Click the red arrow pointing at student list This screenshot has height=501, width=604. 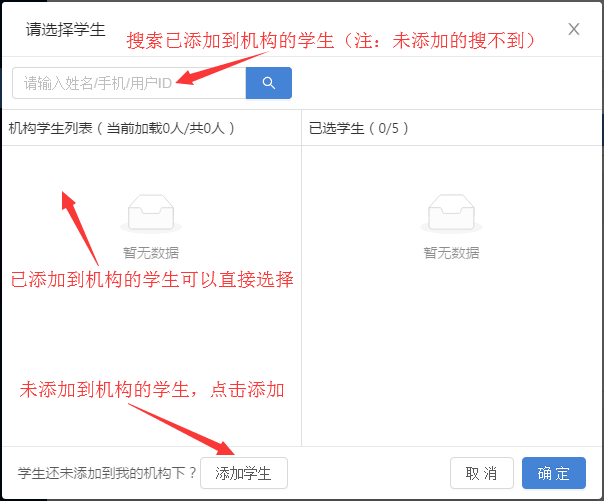click(x=81, y=223)
